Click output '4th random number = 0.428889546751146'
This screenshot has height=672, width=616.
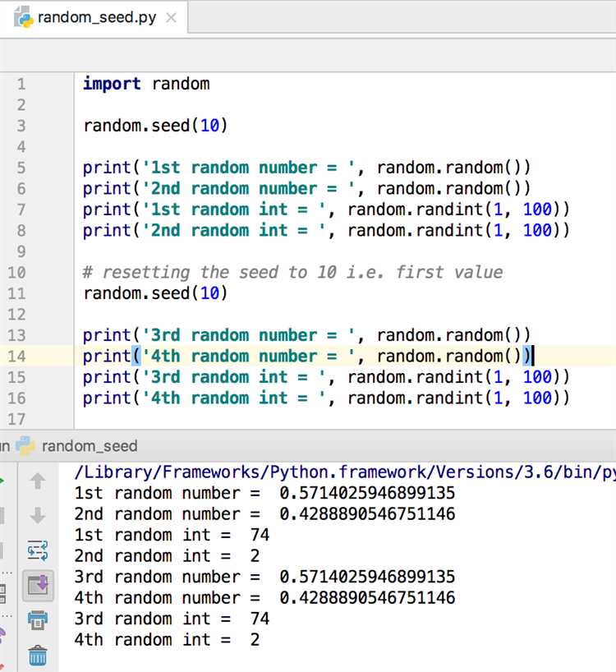[264, 598]
